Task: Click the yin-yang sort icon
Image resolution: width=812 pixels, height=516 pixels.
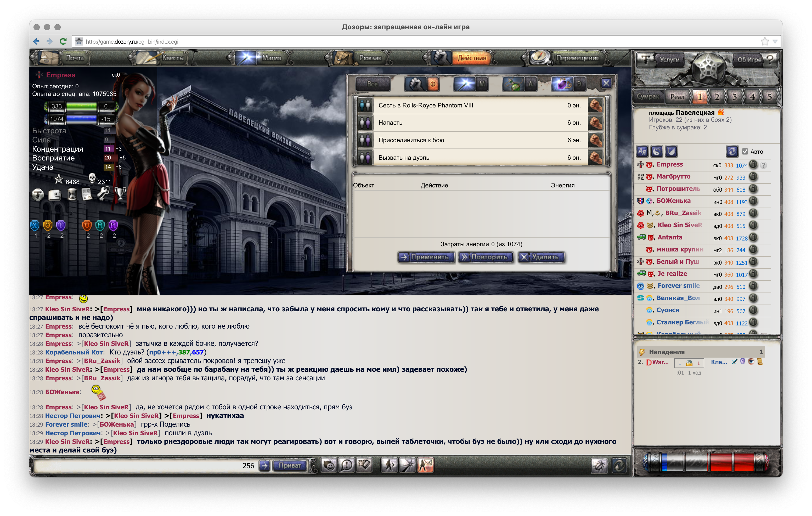Action: 657,152
